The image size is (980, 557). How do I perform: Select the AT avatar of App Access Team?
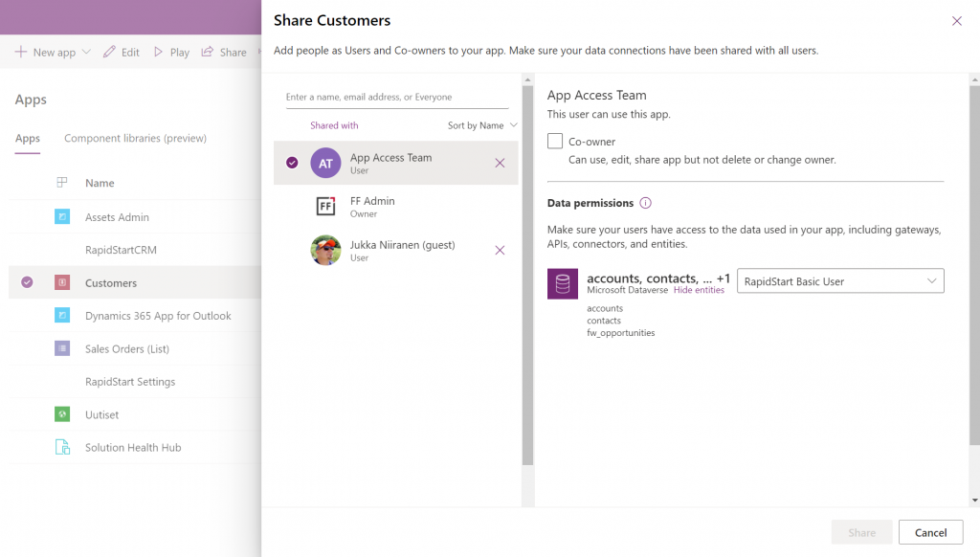[325, 163]
